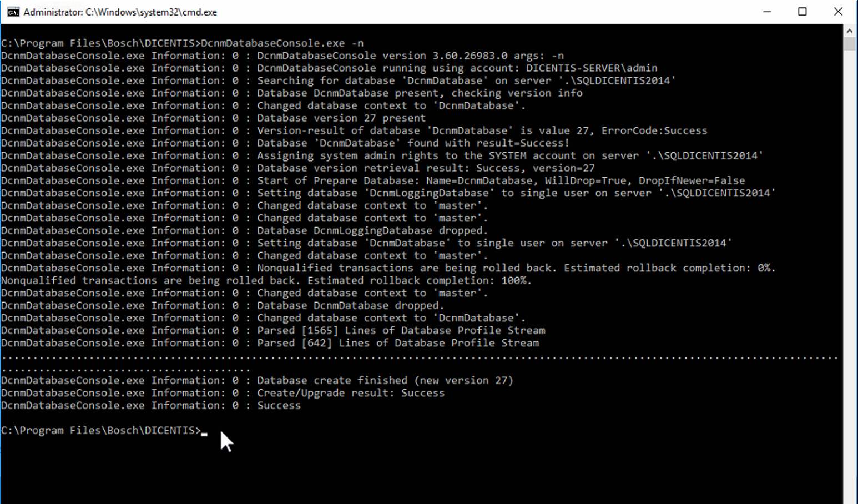The image size is (858, 504).
Task: Minimize the Administrator cmd.exe window
Action: click(767, 12)
